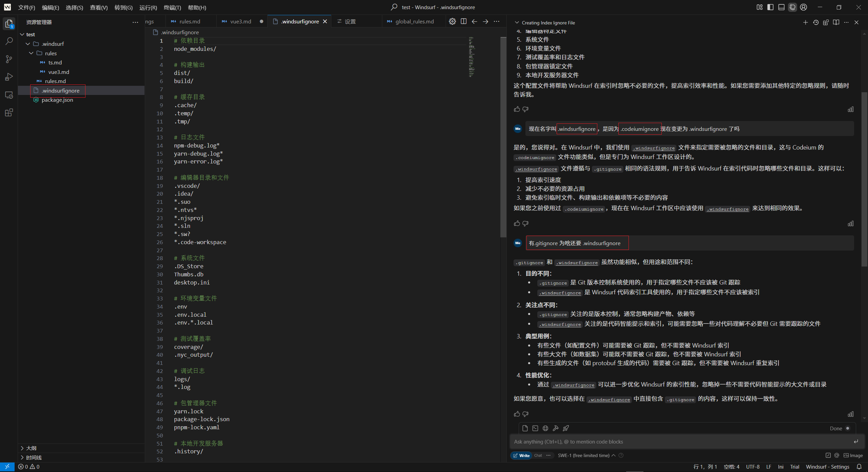Thumbs up the last Cascade response
Image resolution: width=868 pixels, height=472 pixels.
(x=517, y=414)
